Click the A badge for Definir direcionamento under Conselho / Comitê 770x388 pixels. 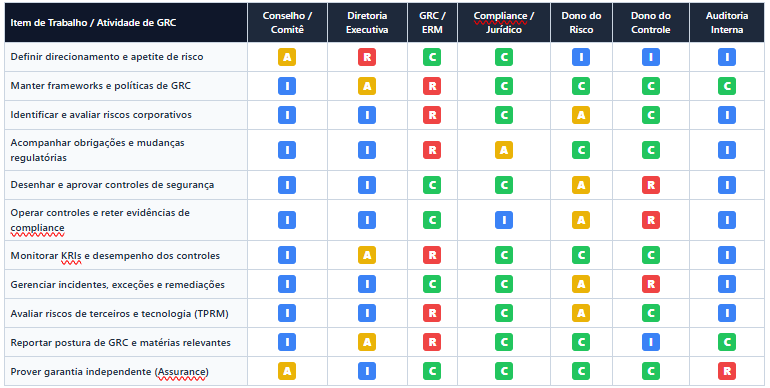(x=287, y=57)
